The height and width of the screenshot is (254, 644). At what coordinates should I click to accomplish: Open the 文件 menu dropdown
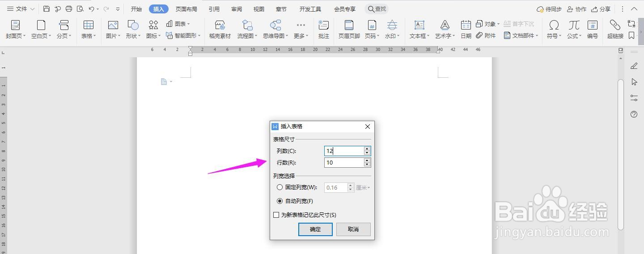coord(21,9)
